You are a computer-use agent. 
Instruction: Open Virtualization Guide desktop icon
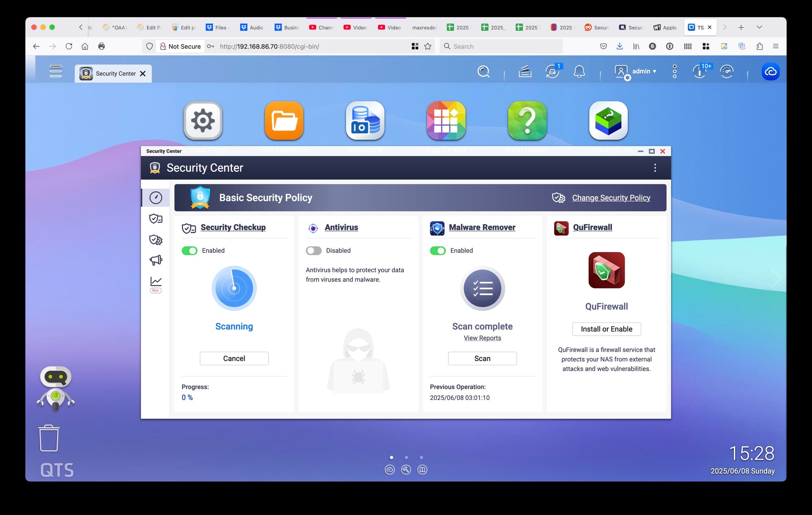[x=608, y=121]
